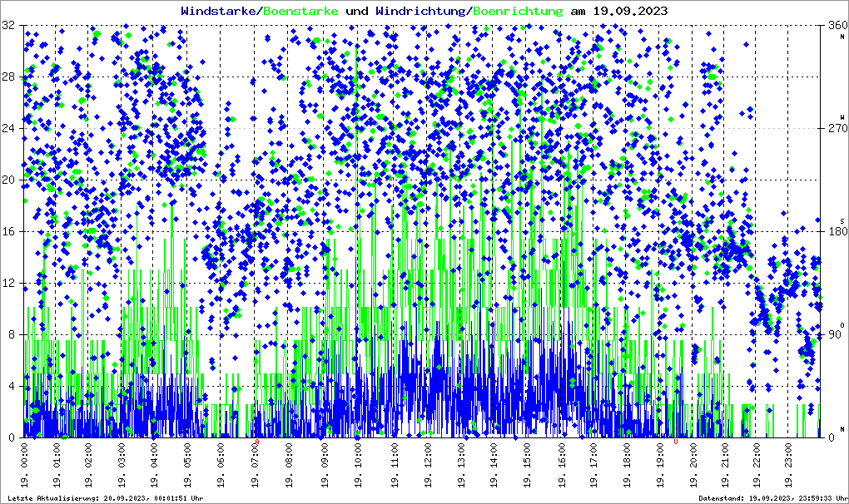Click the red "A" sunrise marker near 07:00
This screenshot has height=504, width=849.
tap(257, 442)
